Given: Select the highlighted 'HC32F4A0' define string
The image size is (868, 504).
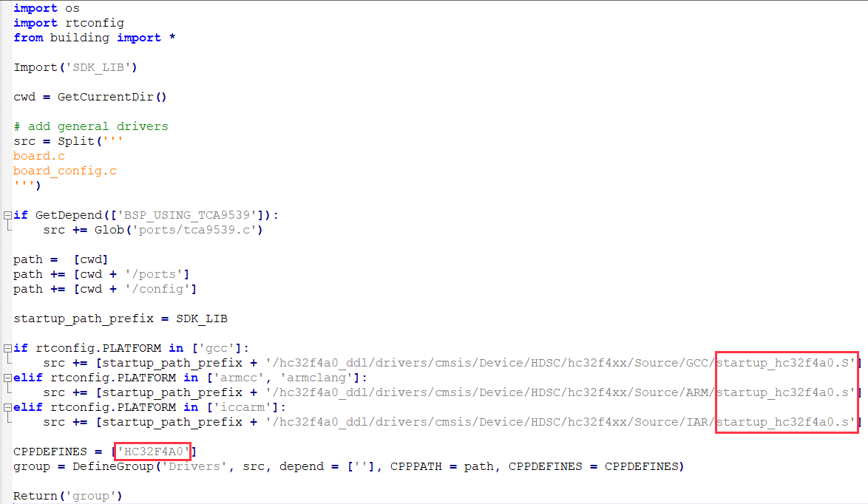Looking at the screenshot, I should coord(153,452).
